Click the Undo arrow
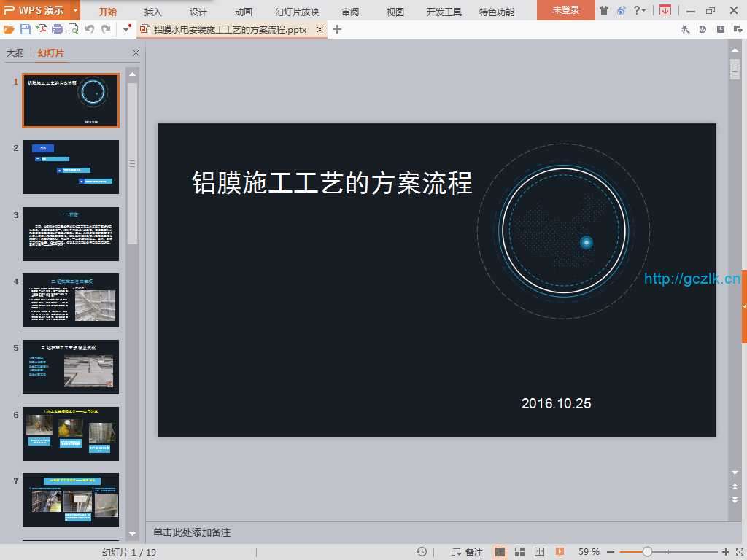Image resolution: width=747 pixels, height=560 pixels. point(90,29)
